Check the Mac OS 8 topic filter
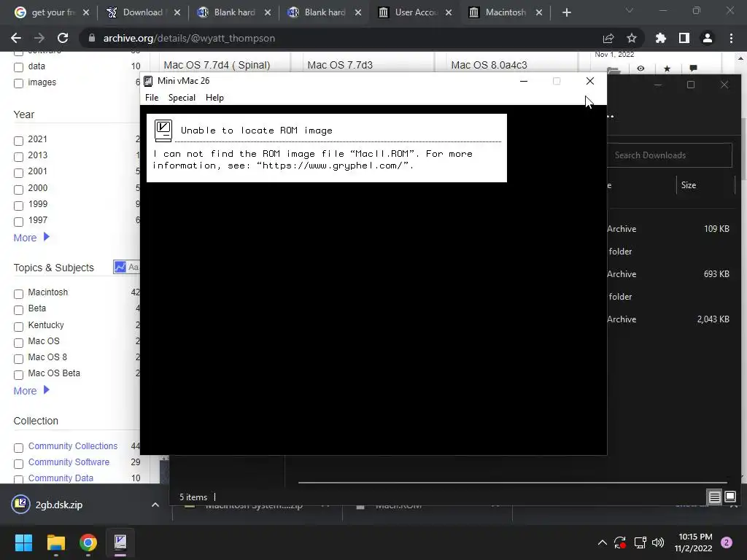The image size is (747, 560). (x=18, y=359)
